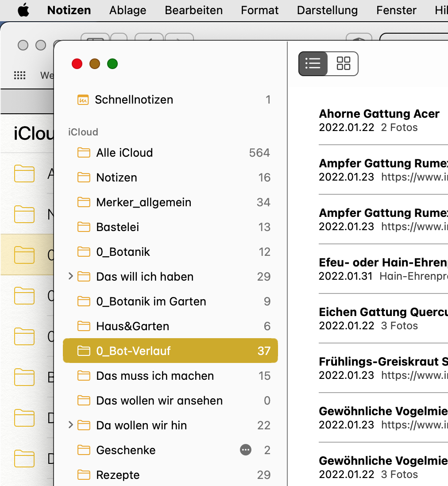Screen dimensions: 448x486
Task: Click the 564 count of Alle iCloud
Action: (259, 153)
